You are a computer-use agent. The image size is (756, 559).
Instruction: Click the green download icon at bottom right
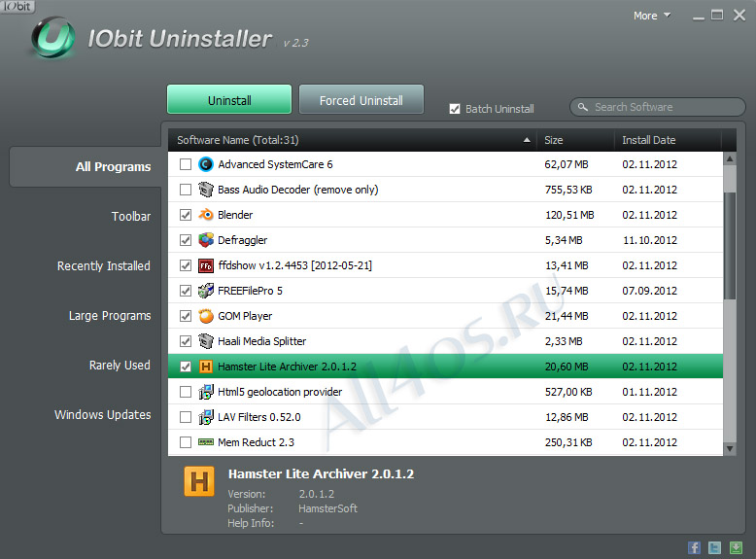point(736,547)
